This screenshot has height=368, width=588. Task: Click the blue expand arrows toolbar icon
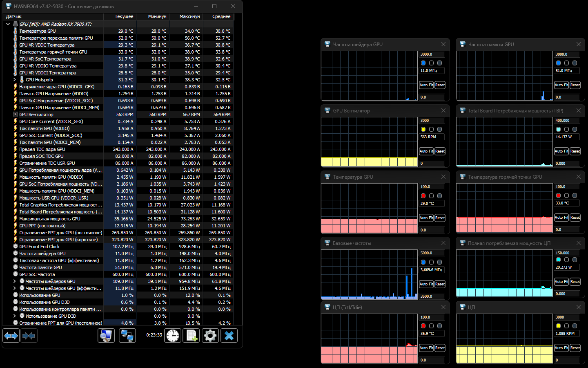pos(11,336)
